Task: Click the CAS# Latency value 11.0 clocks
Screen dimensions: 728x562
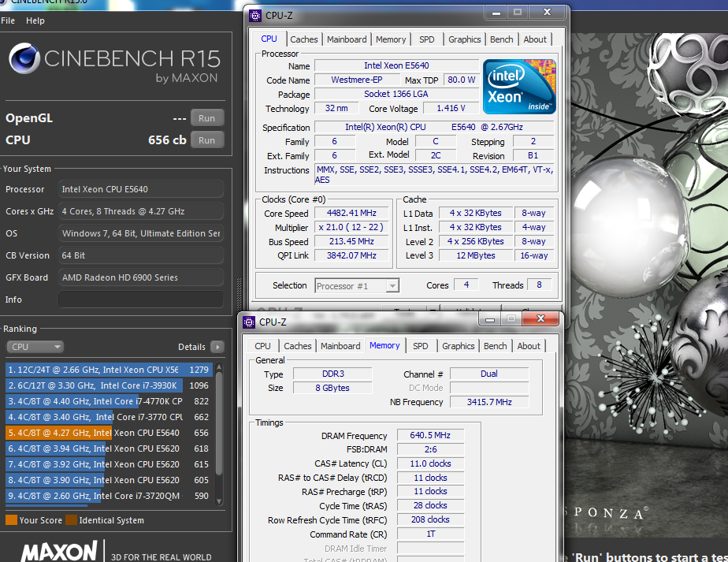Action: coord(430,463)
